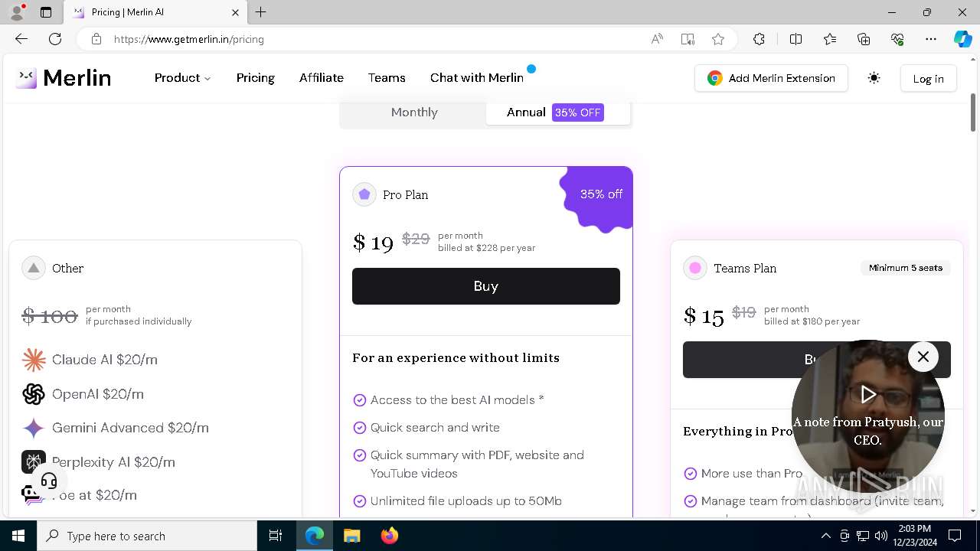Click the browser profile avatar

17,11
